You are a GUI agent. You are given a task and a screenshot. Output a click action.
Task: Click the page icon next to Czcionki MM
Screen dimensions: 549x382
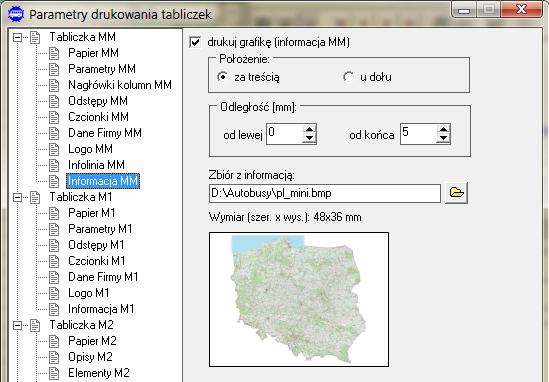[x=54, y=117]
